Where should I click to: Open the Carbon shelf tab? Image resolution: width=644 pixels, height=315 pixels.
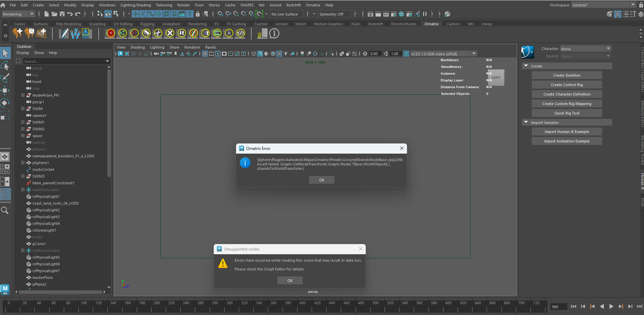coord(453,24)
